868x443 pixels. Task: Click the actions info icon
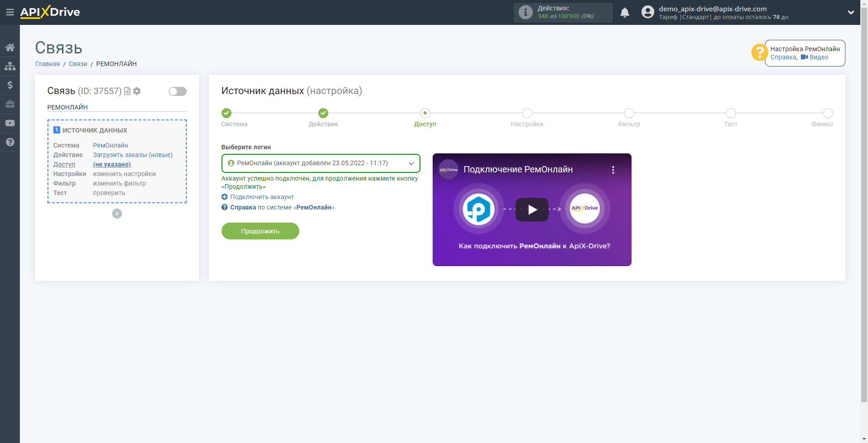pyautogui.click(x=525, y=12)
